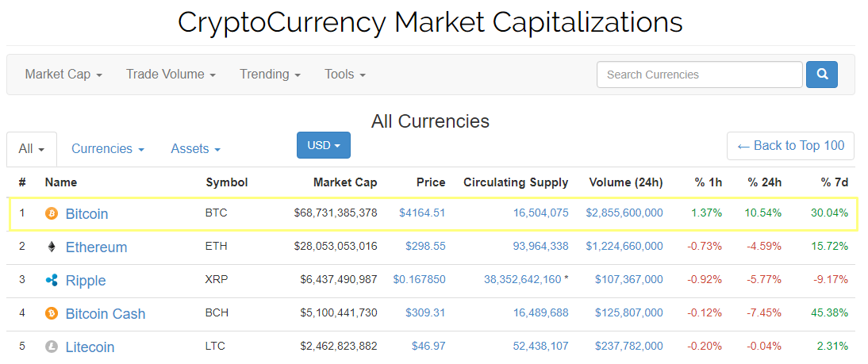Screen dimensions: 868x364
Task: Click the Bitcoin Cash logo icon
Action: coord(52,313)
